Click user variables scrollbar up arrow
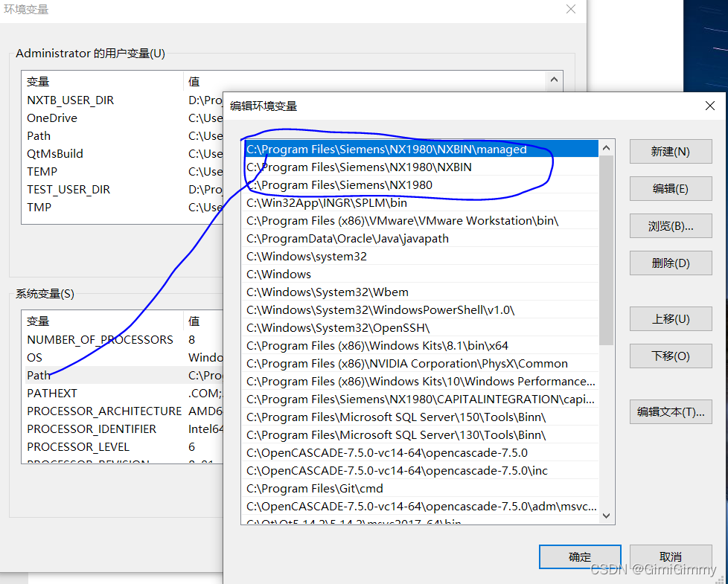728x584 pixels. tap(554, 80)
